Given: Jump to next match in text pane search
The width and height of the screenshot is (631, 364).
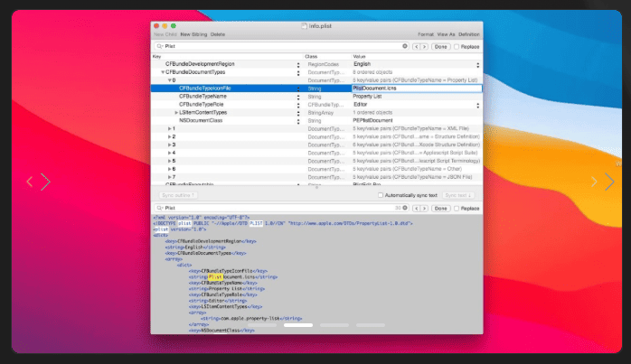Looking at the screenshot, I should pos(424,209).
